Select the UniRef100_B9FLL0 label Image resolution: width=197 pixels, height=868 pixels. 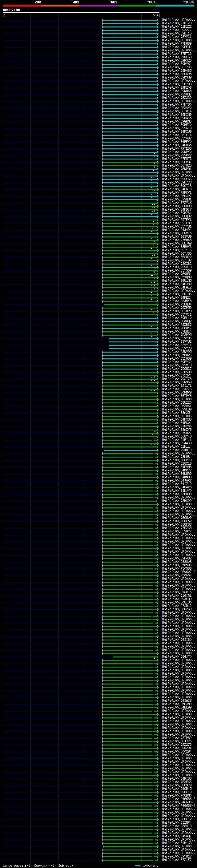(x=177, y=318)
